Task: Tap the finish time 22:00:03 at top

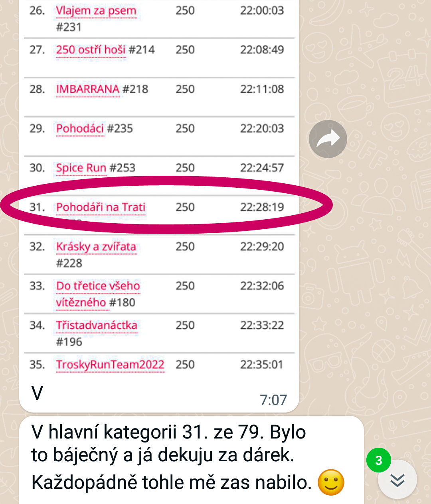Action: pos(262,10)
